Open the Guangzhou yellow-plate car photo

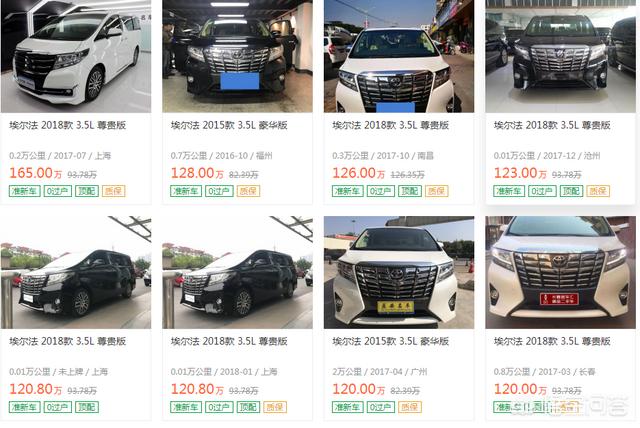399,272
